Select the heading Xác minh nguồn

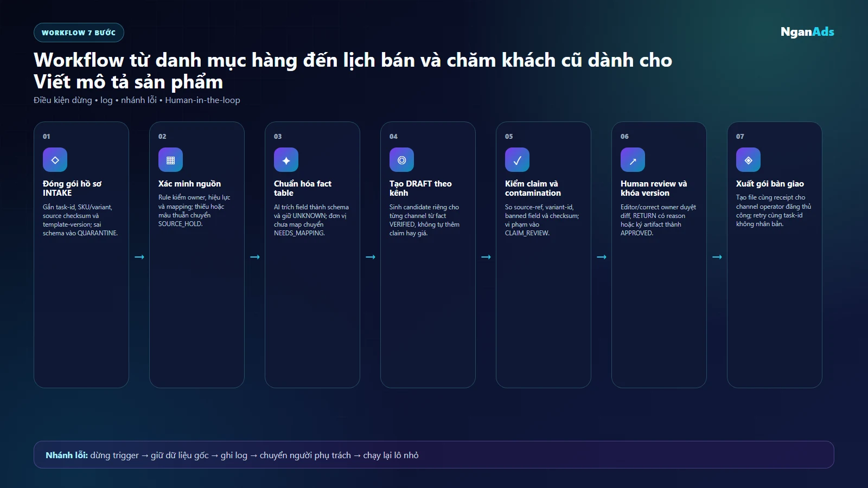(189, 184)
